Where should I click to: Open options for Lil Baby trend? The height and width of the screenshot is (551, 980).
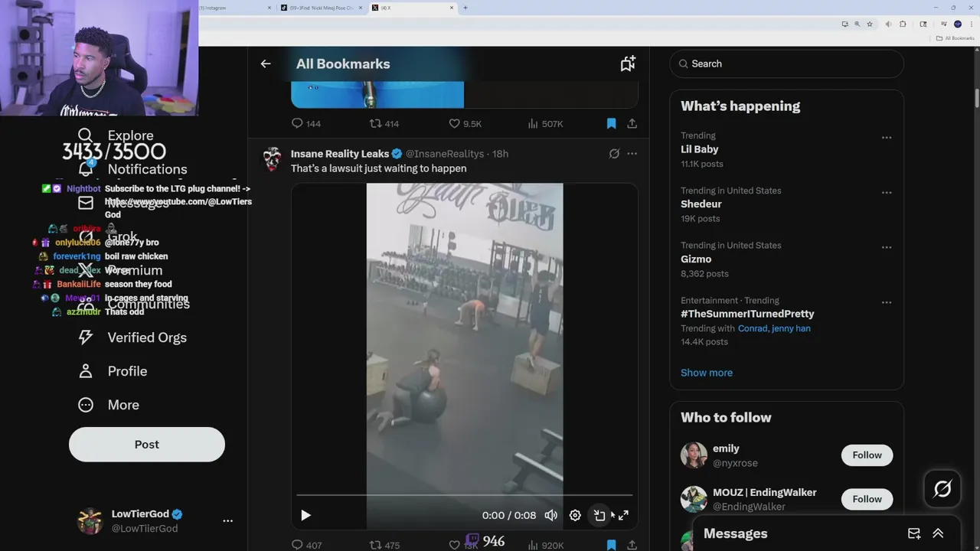click(887, 138)
